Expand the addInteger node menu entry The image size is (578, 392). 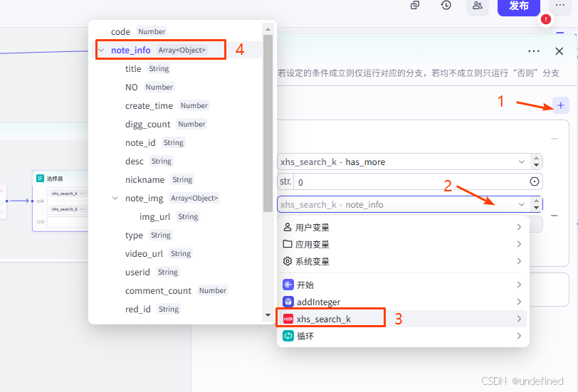point(403,302)
